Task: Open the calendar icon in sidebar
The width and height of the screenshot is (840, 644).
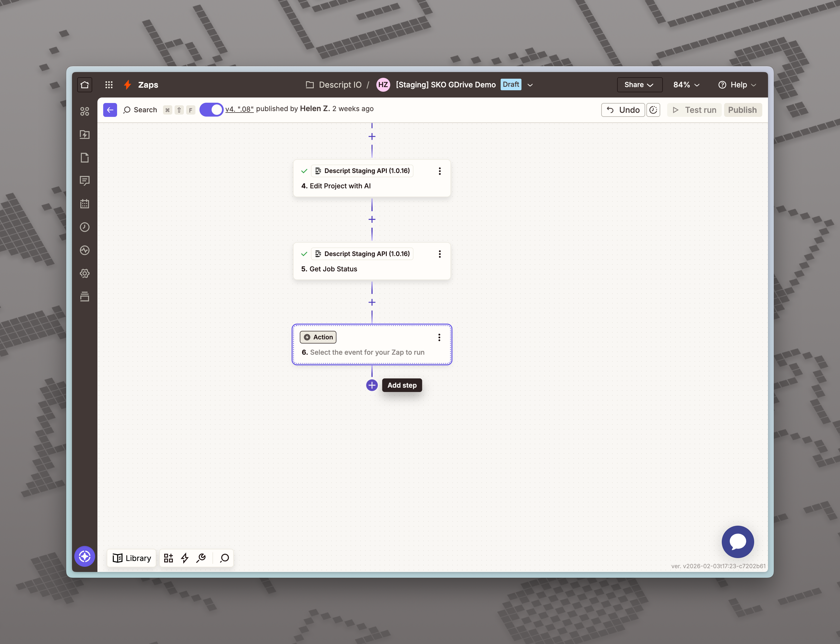Action: 85,204
